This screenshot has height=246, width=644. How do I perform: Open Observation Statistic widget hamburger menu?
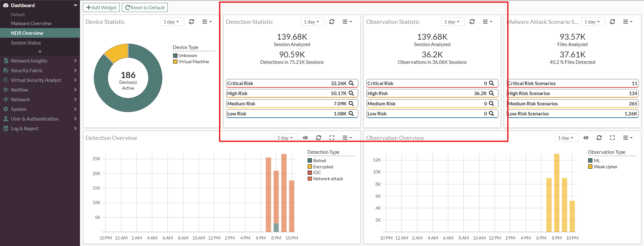487,22
